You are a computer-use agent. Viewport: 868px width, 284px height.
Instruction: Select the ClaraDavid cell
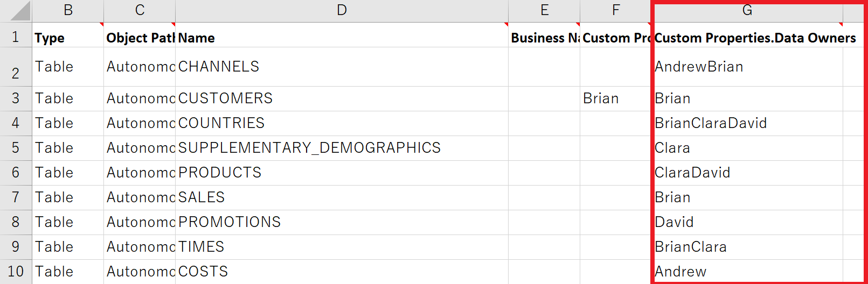(747, 173)
